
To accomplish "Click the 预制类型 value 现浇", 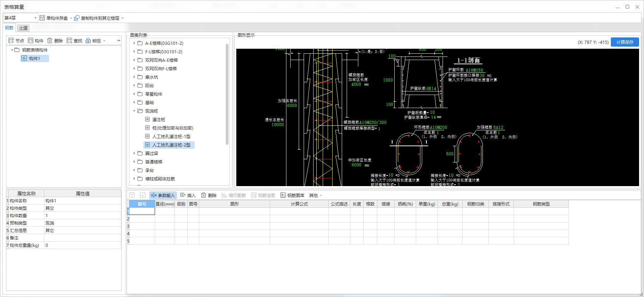I will 83,223.
